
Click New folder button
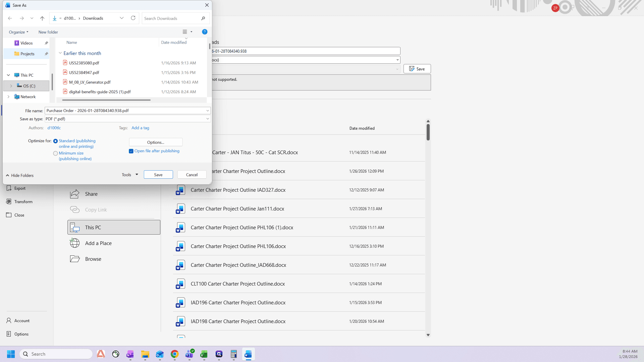(x=48, y=32)
